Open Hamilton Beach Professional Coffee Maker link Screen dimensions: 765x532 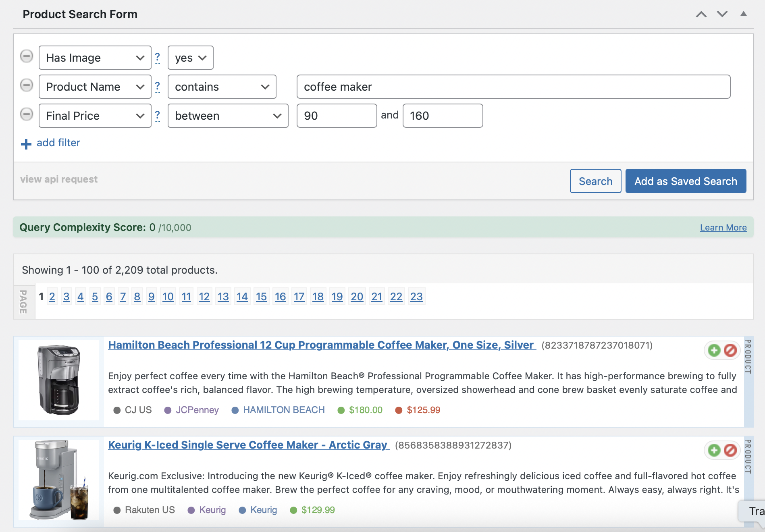(322, 345)
